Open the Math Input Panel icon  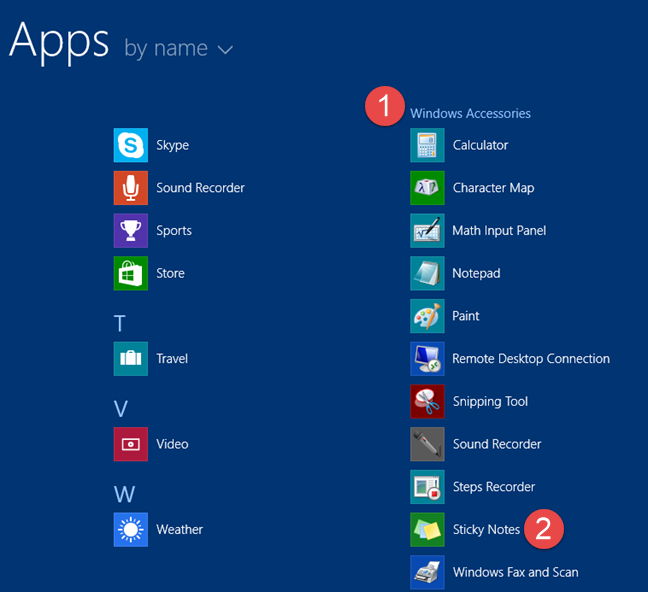point(427,231)
